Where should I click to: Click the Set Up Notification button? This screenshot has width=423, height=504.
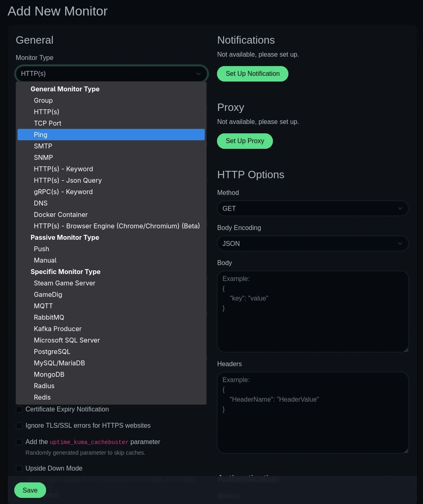(252, 74)
